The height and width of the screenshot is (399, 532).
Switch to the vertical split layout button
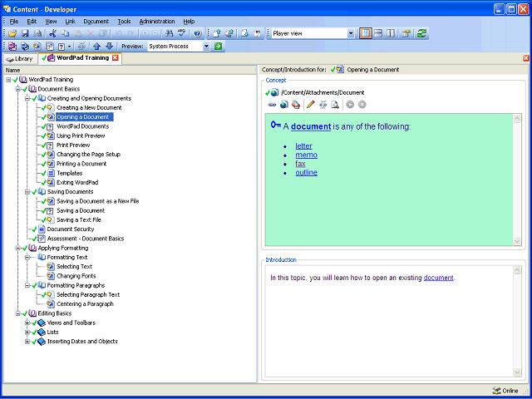(x=391, y=33)
